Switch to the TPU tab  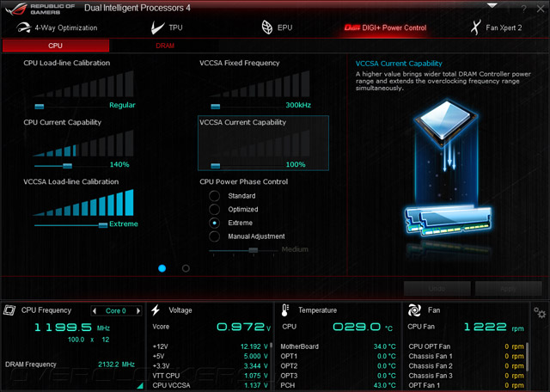[167, 28]
